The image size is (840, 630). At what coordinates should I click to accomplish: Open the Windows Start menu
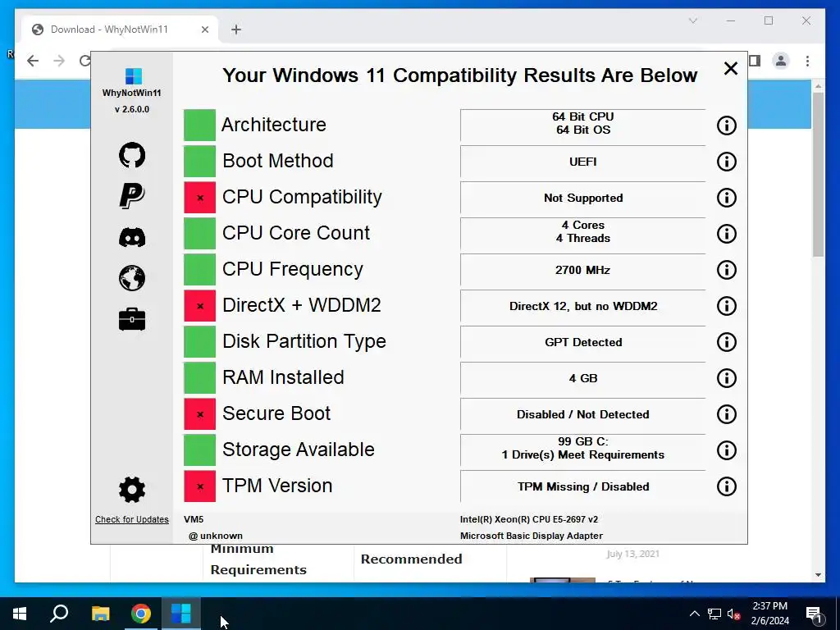pyautogui.click(x=20, y=614)
